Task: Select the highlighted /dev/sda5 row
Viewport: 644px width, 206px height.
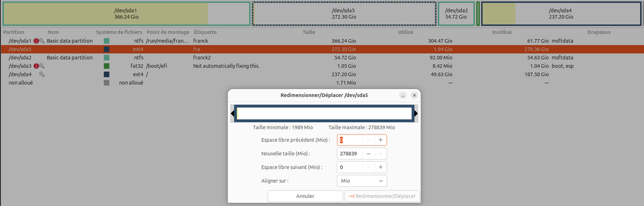Action: tap(322, 49)
